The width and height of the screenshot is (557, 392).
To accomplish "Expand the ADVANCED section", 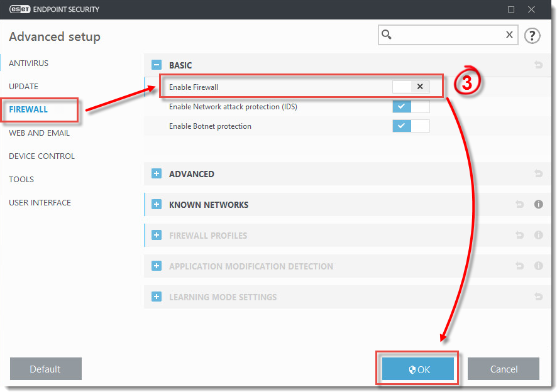I will click(157, 173).
